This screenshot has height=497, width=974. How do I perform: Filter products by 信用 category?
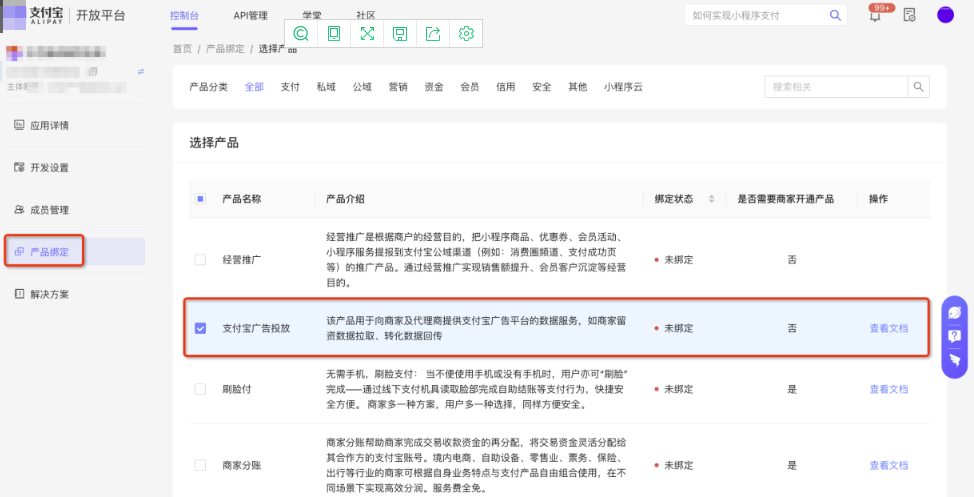pos(506,87)
